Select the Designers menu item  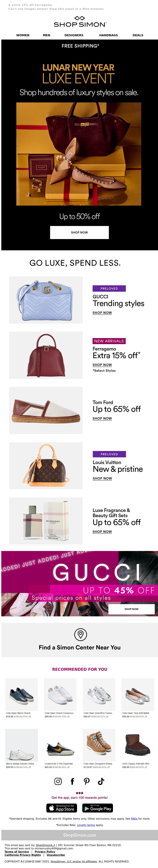[74, 35]
